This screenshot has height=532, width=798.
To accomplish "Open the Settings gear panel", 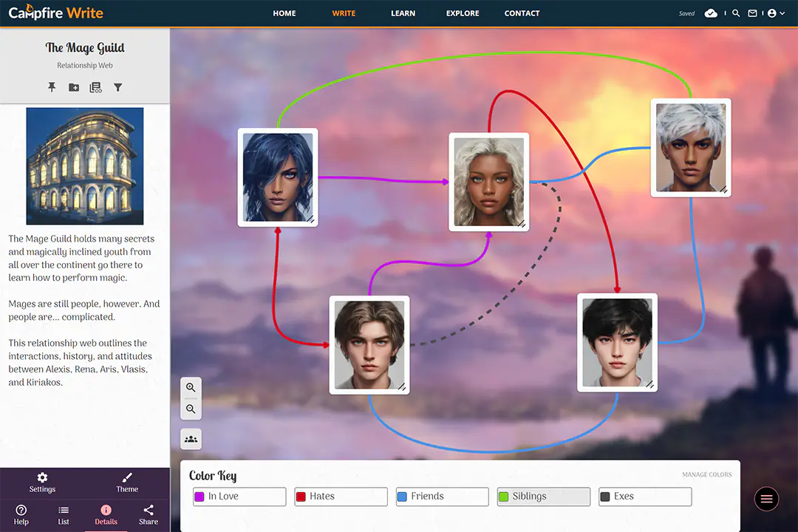I will 42,482.
